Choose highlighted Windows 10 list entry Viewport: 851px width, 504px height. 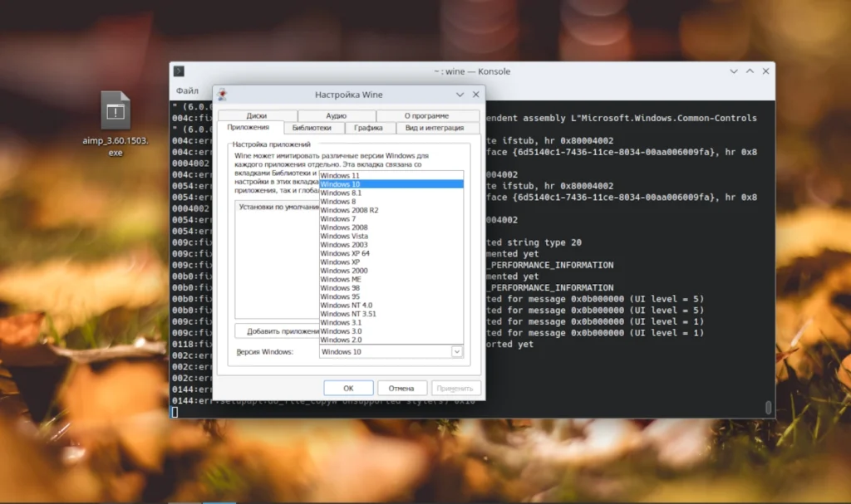pyautogui.click(x=391, y=183)
